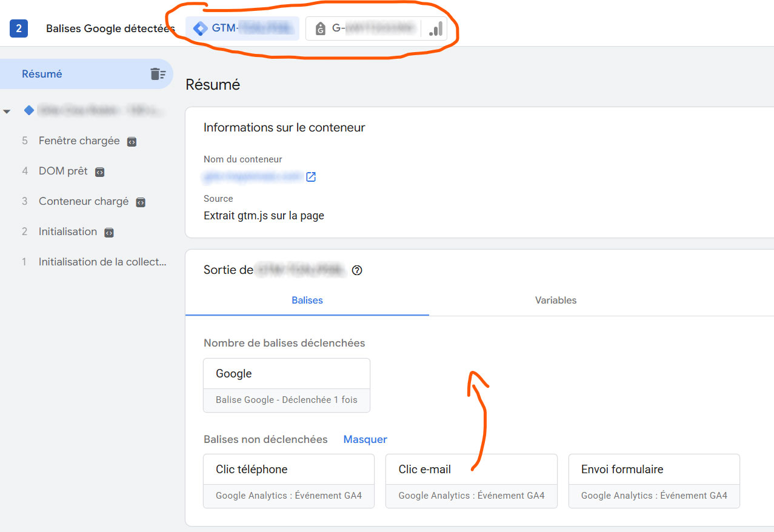Select the GTM container tag chip
The image size is (774, 532).
point(242,28)
